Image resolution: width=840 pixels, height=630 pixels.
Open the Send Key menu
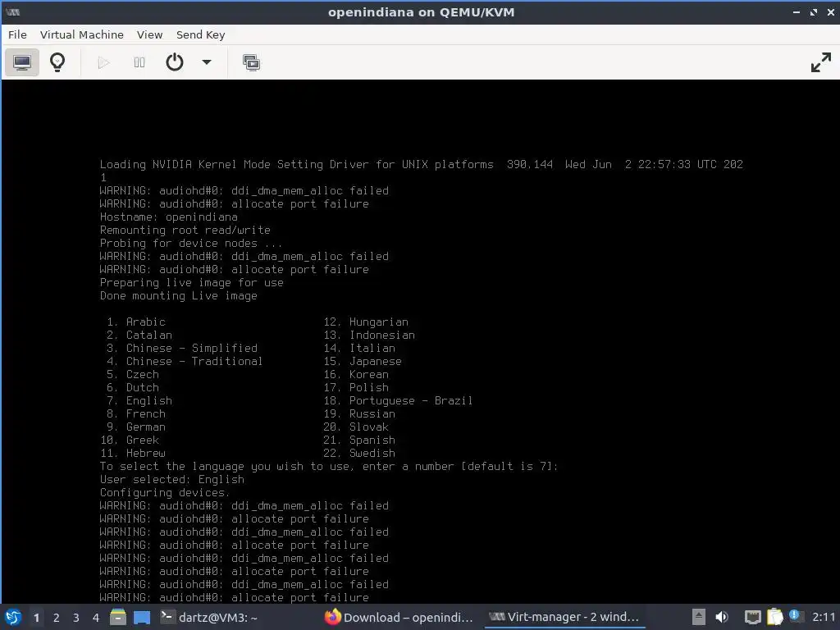[200, 34]
